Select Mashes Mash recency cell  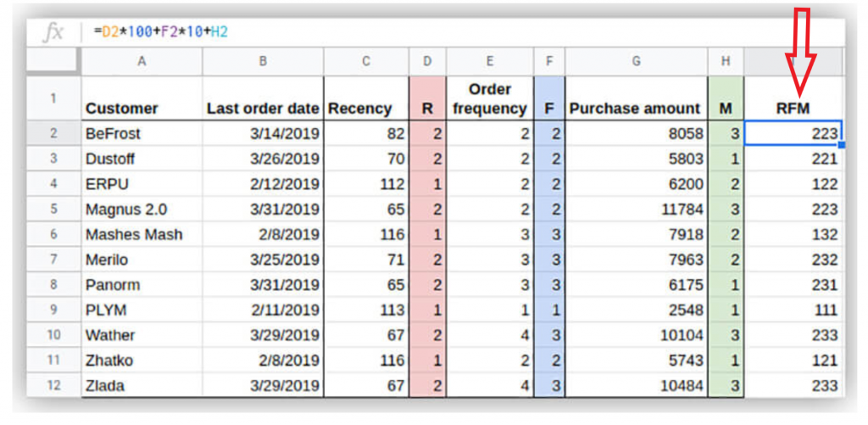coord(366,234)
